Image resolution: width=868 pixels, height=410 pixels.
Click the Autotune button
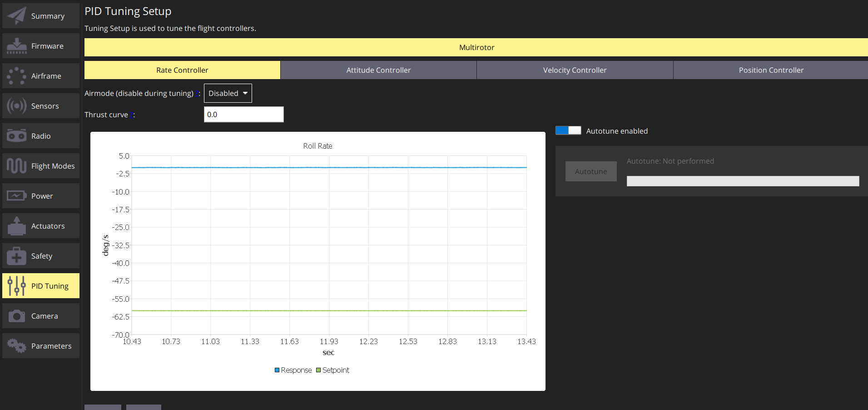591,171
